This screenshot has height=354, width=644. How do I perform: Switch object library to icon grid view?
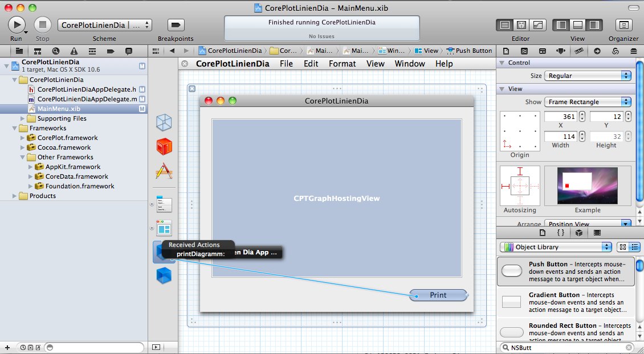tap(622, 247)
